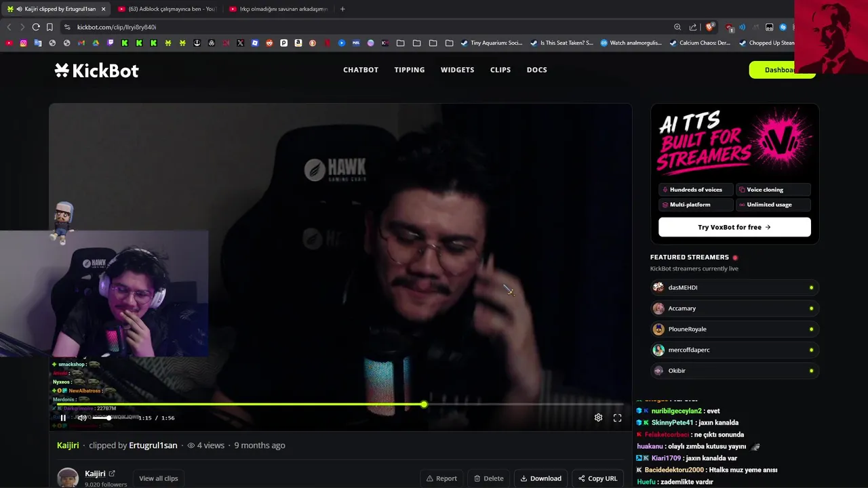Click chat message by nuribilgeceylan2
Image resolution: width=868 pixels, height=488 pixels.
(678, 411)
